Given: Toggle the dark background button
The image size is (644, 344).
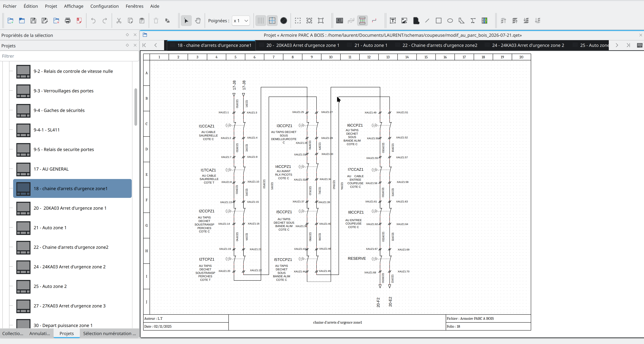Looking at the screenshot, I should [284, 21].
